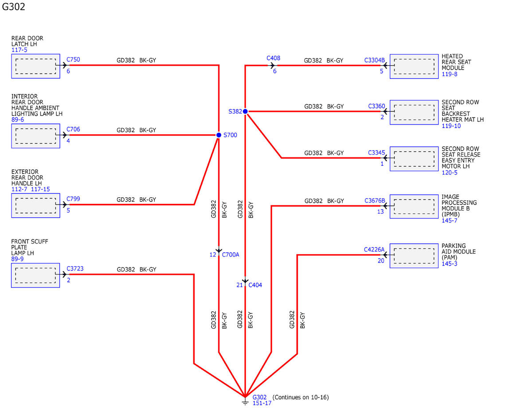
Task: Click the Heated Rear Seat Module component box
Action: pos(414,67)
